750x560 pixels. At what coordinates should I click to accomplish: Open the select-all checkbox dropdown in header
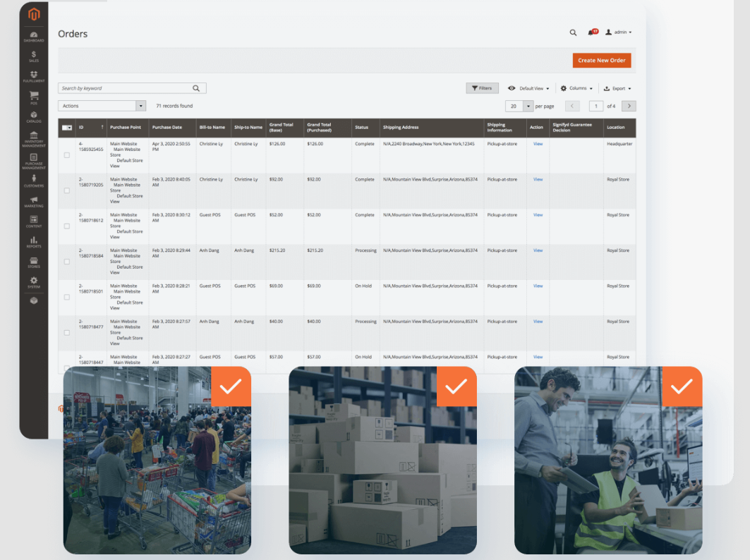point(67,127)
